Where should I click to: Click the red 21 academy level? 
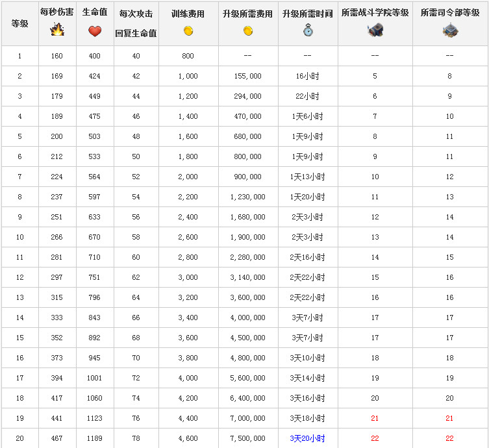coord(375,418)
